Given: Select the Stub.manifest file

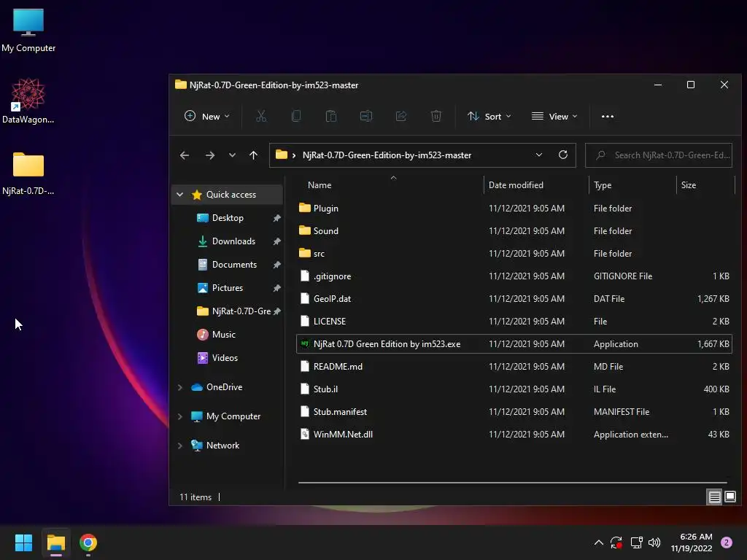Looking at the screenshot, I should point(514,412).
